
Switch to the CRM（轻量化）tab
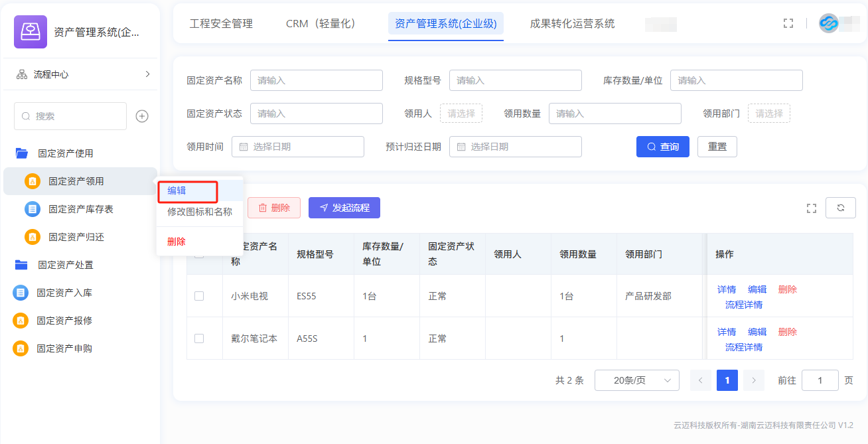tap(321, 24)
